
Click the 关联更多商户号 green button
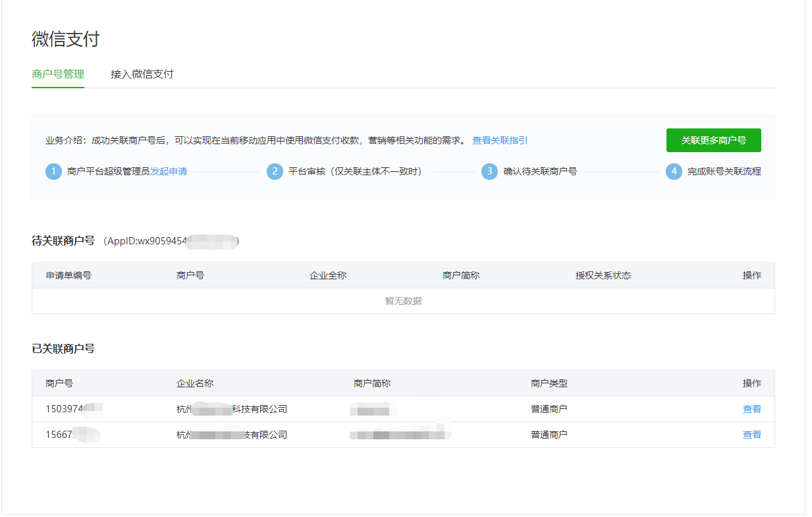pyautogui.click(x=714, y=140)
